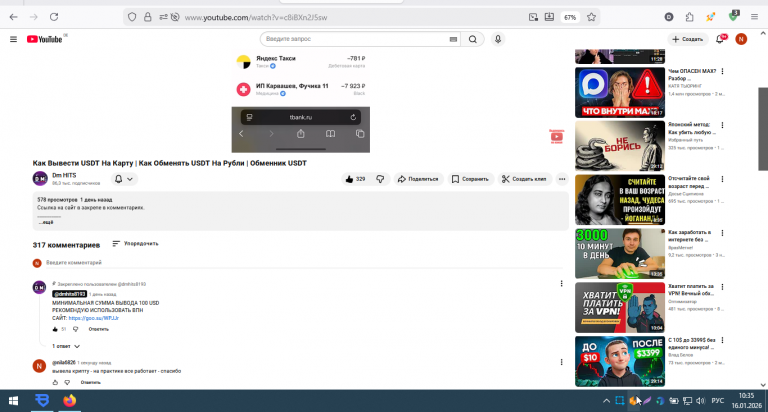Open the volume control in the tray
This screenshot has width=768, height=412.
[x=700, y=401]
